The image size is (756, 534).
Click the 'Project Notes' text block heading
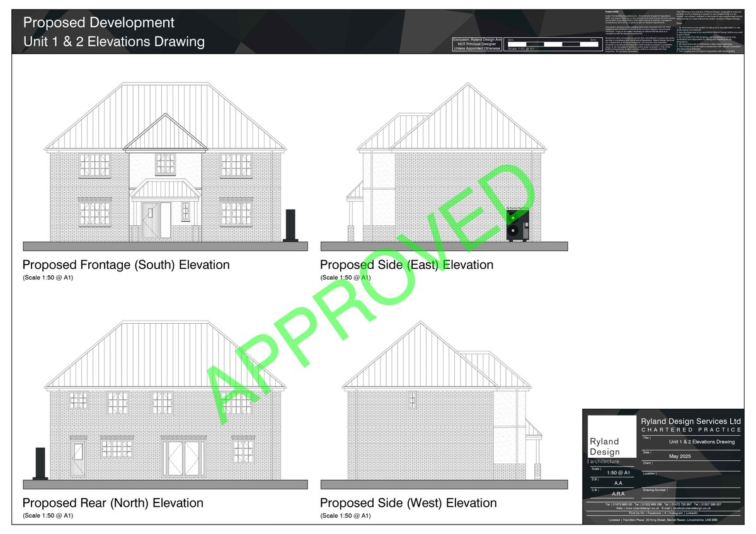613,11
